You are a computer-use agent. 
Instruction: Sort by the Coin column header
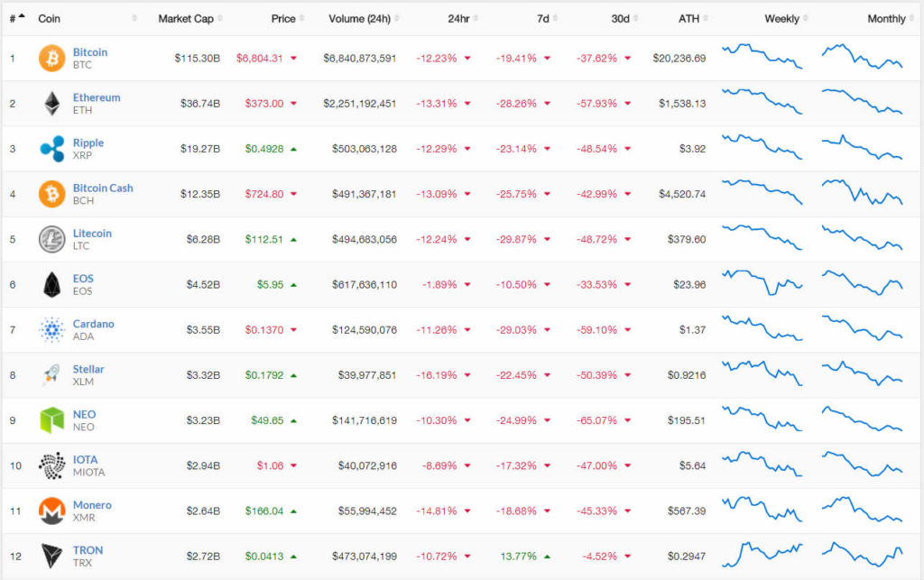tap(49, 19)
